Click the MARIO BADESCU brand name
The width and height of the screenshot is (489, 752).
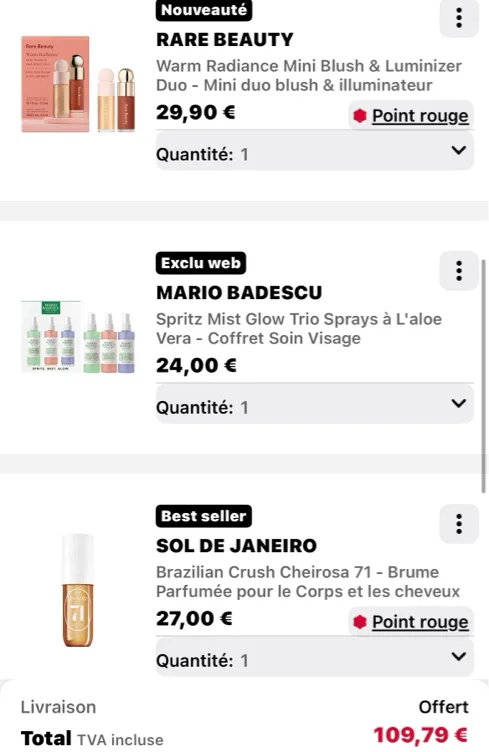[x=239, y=293]
